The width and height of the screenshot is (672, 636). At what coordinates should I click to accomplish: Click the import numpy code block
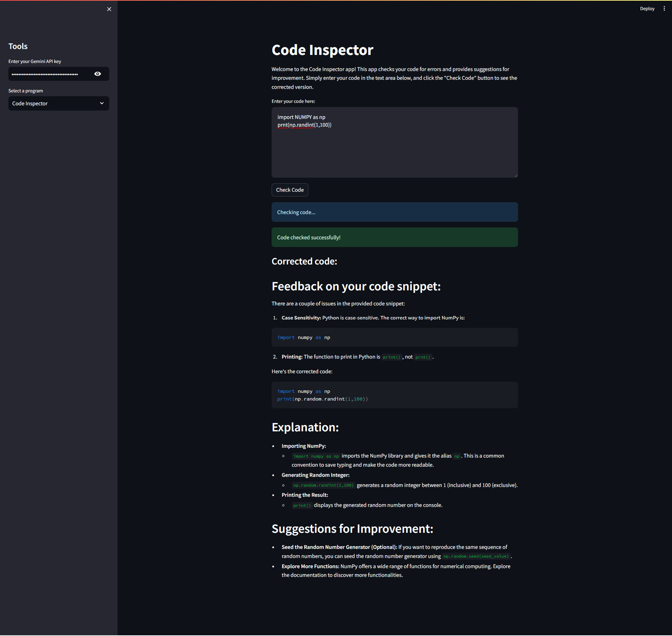(x=394, y=337)
